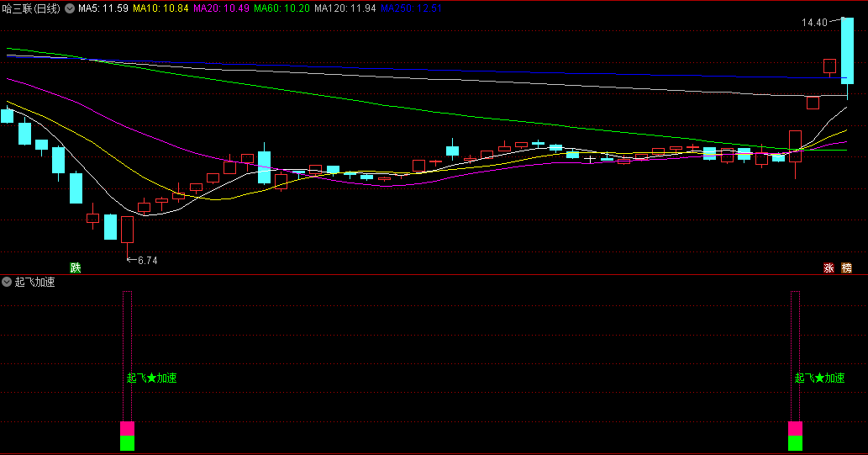Click the right pink signal bar block
This screenshot has width=868, height=455.
point(796,428)
